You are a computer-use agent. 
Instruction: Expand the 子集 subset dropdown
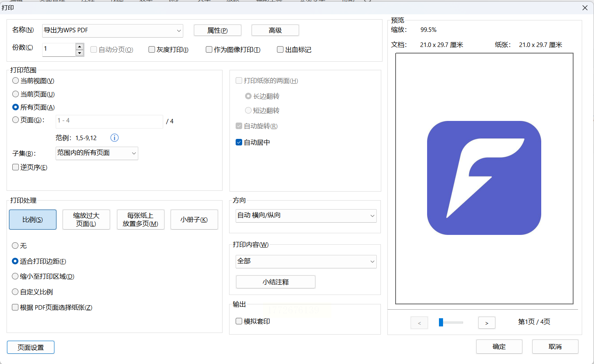pyautogui.click(x=97, y=153)
